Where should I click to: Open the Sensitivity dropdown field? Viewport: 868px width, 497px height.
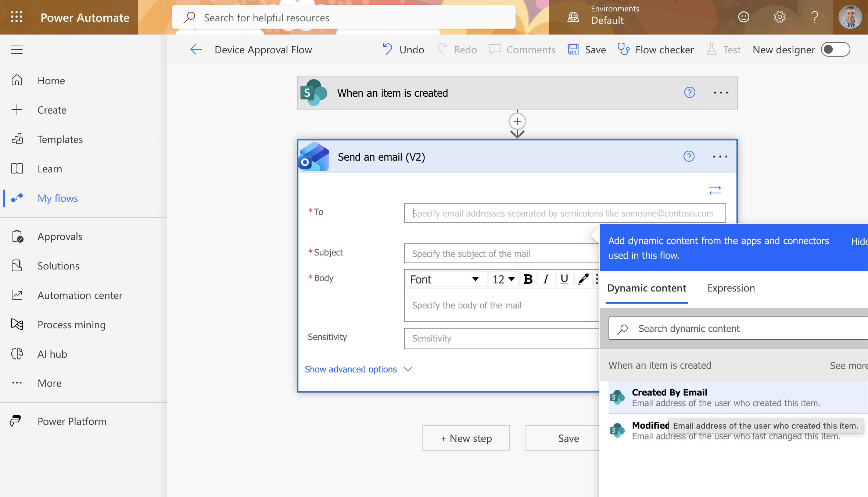(x=502, y=339)
